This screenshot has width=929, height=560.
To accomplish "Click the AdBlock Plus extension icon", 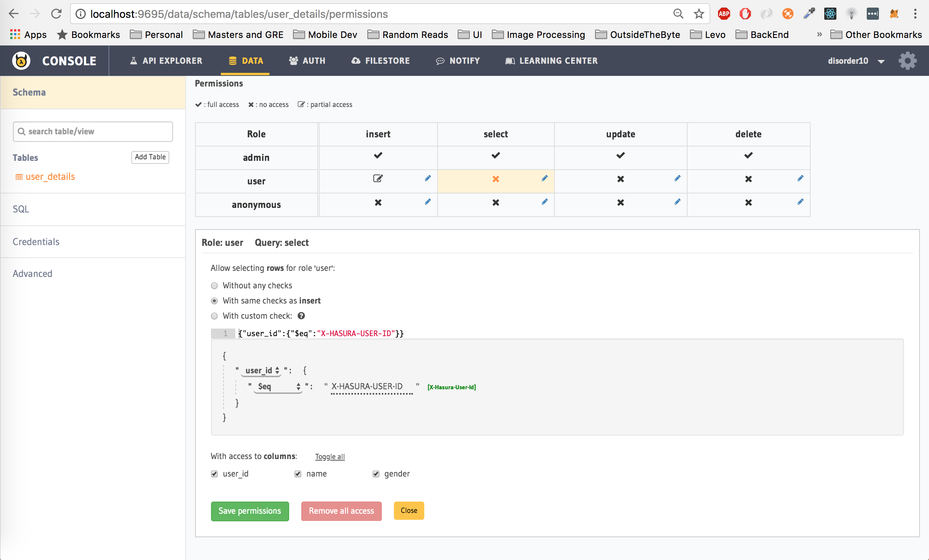I will [724, 14].
